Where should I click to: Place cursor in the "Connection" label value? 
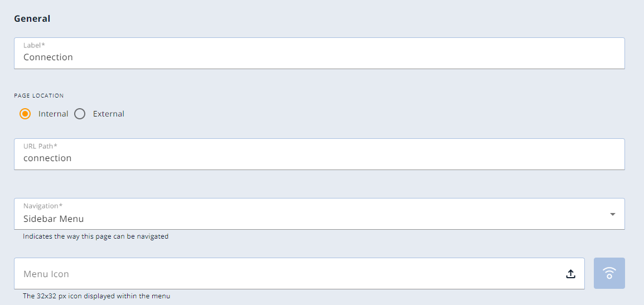pyautogui.click(x=48, y=57)
